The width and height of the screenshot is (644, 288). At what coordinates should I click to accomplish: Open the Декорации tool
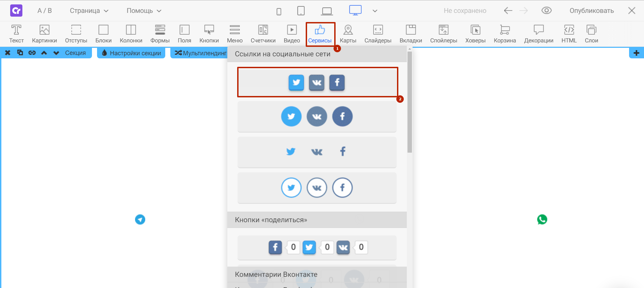pyautogui.click(x=538, y=34)
